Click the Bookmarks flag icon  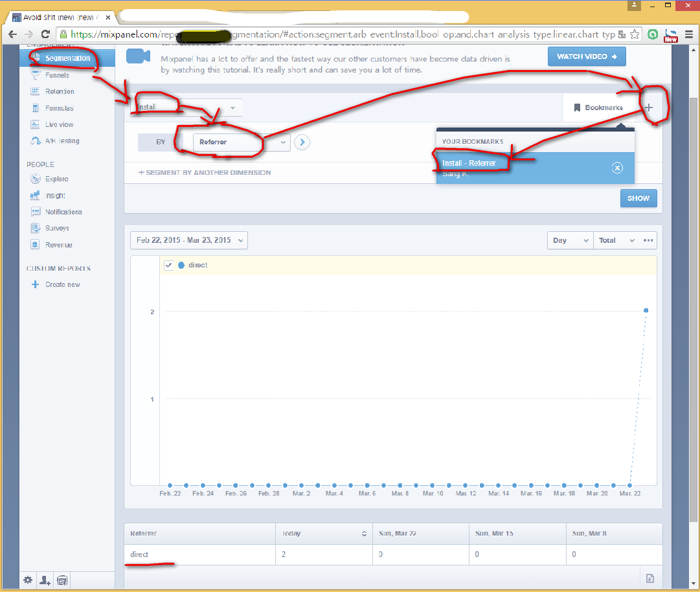[x=577, y=108]
